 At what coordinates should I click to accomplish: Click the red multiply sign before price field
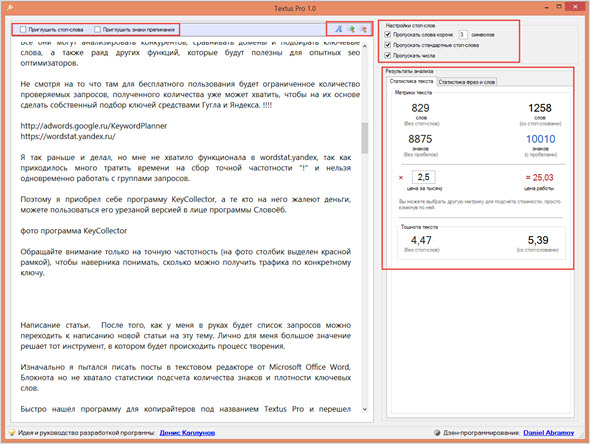coord(401,178)
